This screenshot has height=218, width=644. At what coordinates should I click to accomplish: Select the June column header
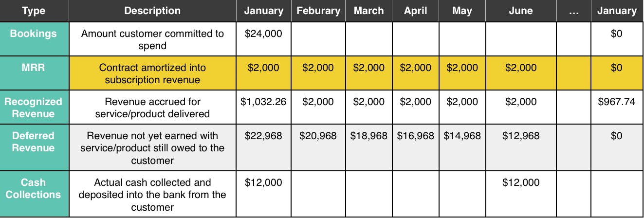[x=520, y=11]
